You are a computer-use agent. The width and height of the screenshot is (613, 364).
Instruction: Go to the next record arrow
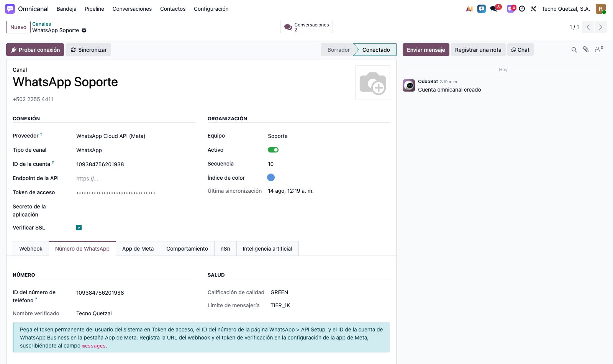coord(600,27)
